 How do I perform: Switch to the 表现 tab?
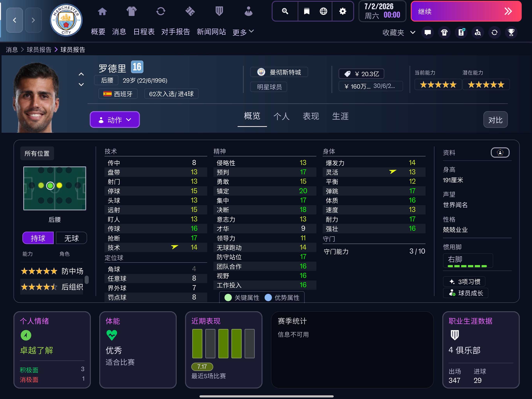311,117
